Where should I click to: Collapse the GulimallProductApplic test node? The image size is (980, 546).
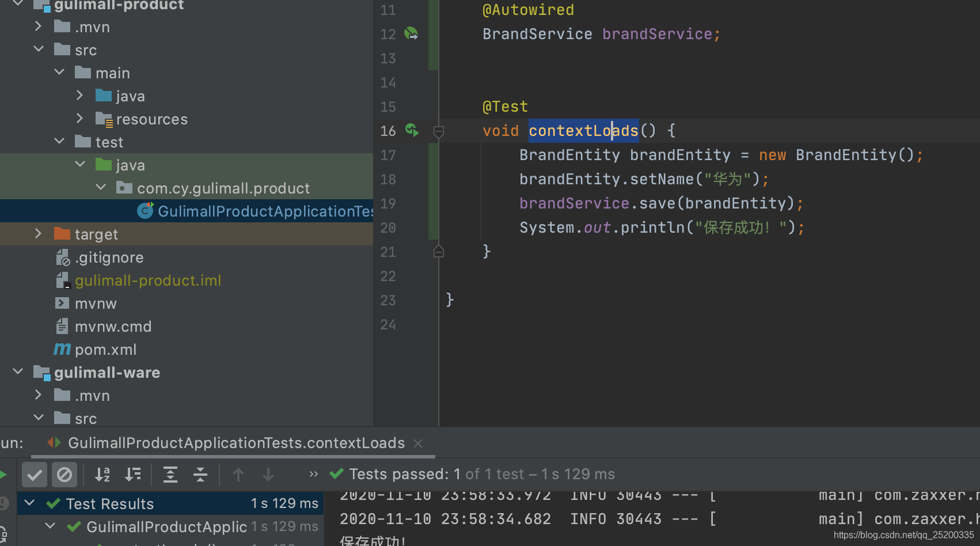click(51, 526)
